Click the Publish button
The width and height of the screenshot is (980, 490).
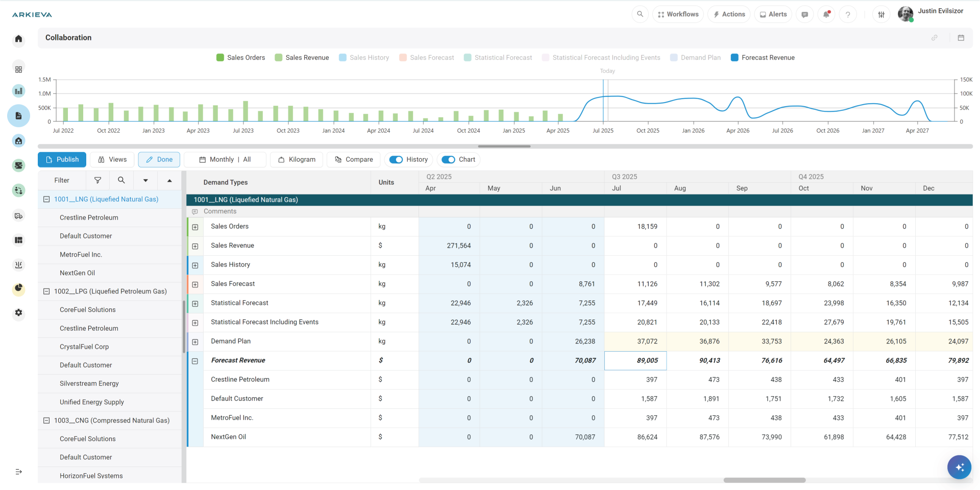[62, 160]
